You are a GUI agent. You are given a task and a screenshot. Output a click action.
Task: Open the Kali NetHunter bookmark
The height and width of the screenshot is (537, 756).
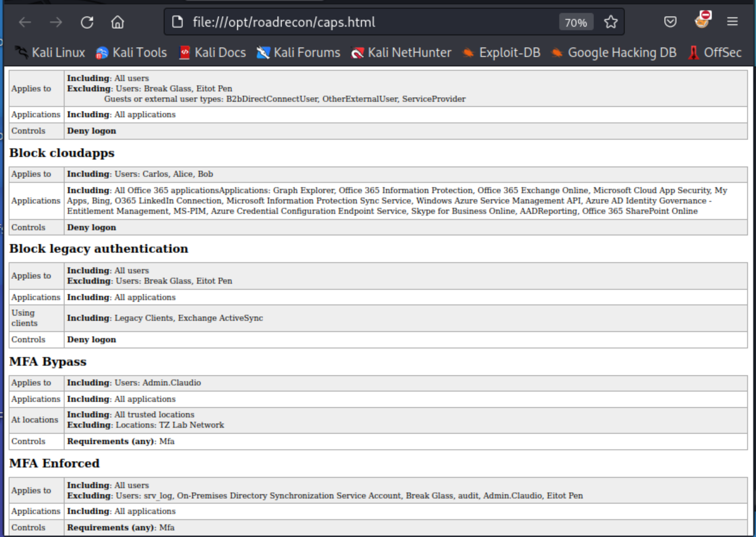pyautogui.click(x=402, y=53)
